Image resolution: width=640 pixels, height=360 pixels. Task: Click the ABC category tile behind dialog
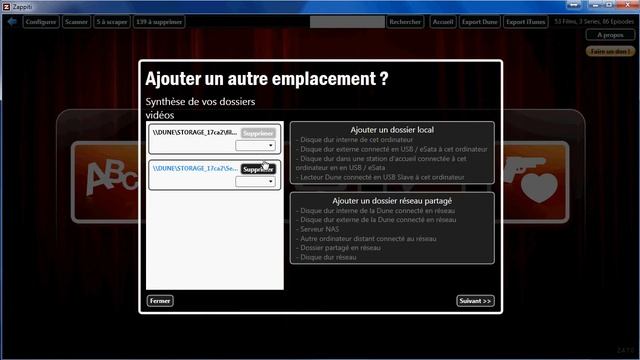[105, 182]
